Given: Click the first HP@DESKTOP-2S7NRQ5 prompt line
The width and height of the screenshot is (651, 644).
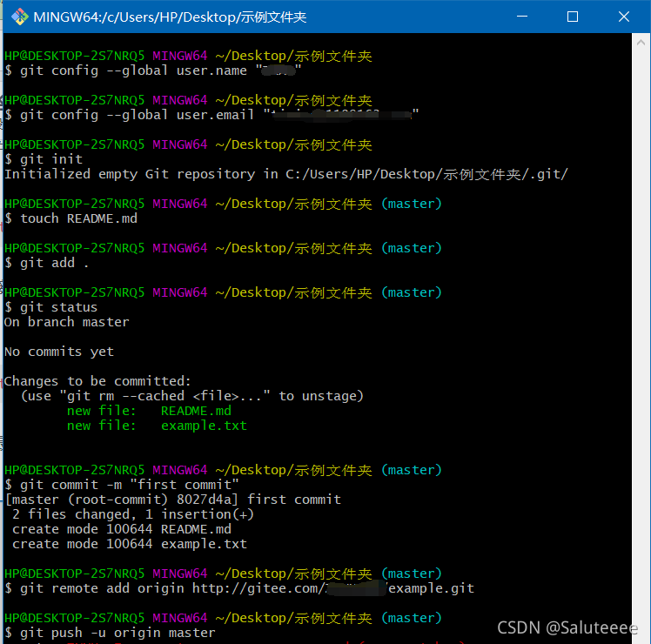Looking at the screenshot, I should click(188, 56).
